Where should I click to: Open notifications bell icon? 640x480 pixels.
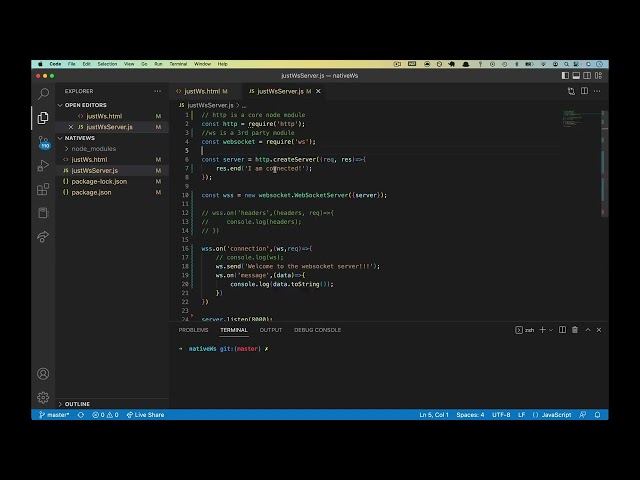tap(598, 415)
